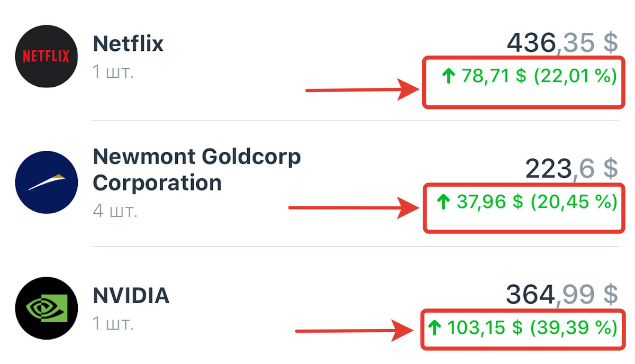Click red arrow pointing to Netflix gain
The image size is (635, 364).
364,90
